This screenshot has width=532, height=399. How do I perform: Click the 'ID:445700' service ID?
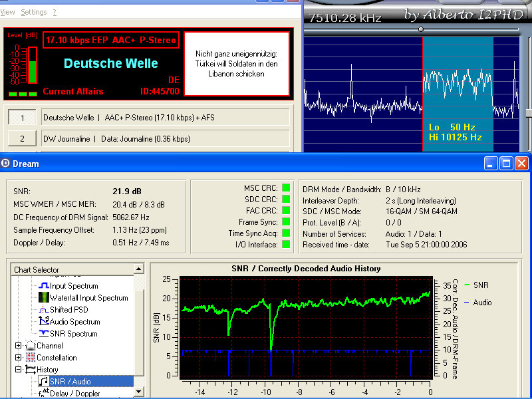160,91
